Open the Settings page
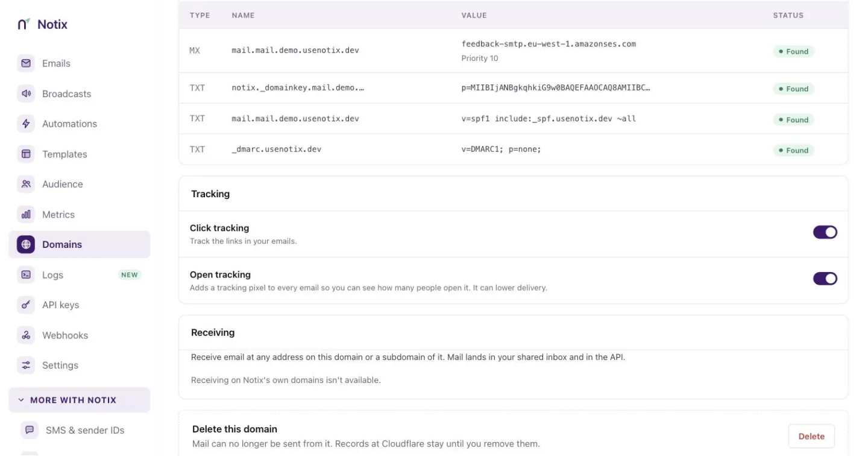Viewport: 868px width, 456px height. pyautogui.click(x=79, y=365)
